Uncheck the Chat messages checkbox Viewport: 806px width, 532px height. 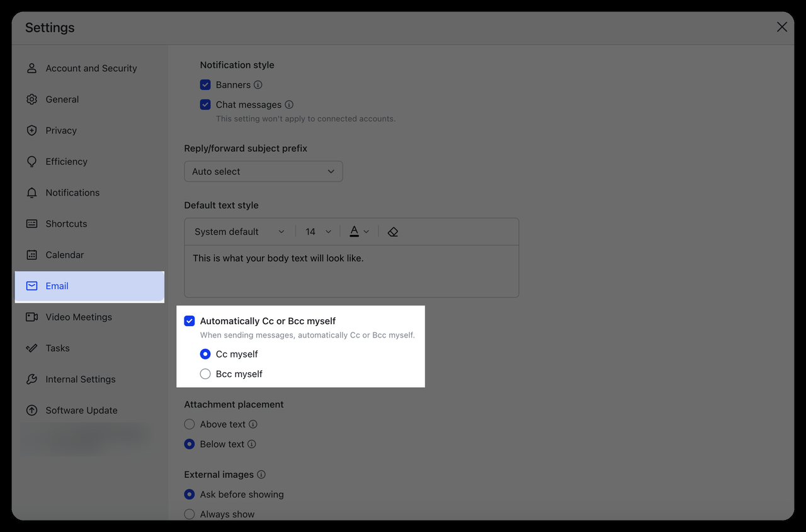pos(205,105)
